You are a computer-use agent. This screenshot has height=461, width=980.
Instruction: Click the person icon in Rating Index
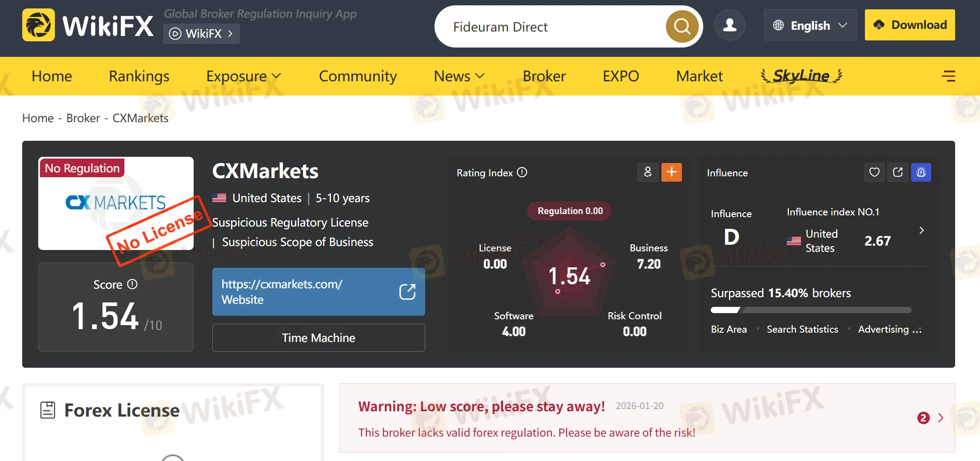pyautogui.click(x=648, y=172)
